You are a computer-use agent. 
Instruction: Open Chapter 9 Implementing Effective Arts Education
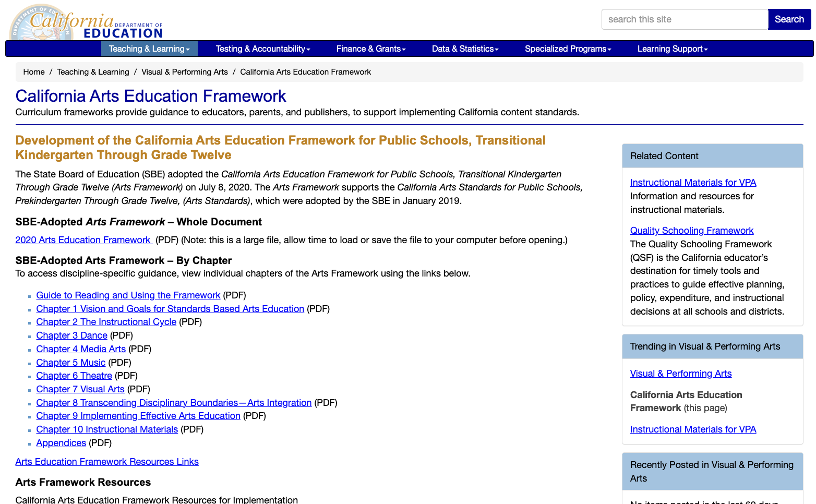point(138,416)
